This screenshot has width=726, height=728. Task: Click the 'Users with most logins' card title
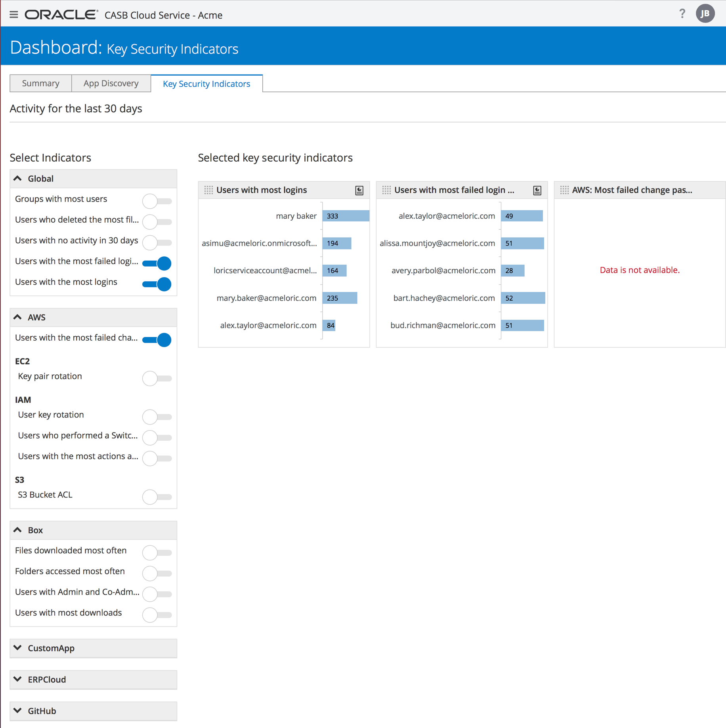[262, 190]
